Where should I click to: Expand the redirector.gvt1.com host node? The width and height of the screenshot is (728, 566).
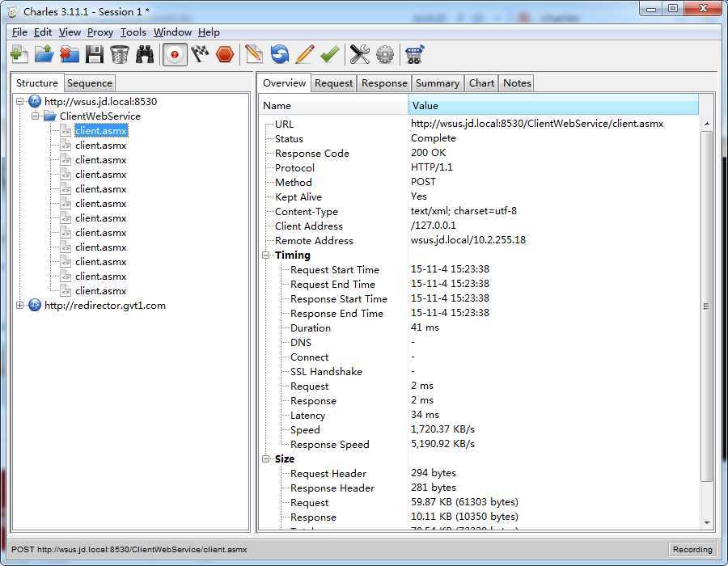19,305
